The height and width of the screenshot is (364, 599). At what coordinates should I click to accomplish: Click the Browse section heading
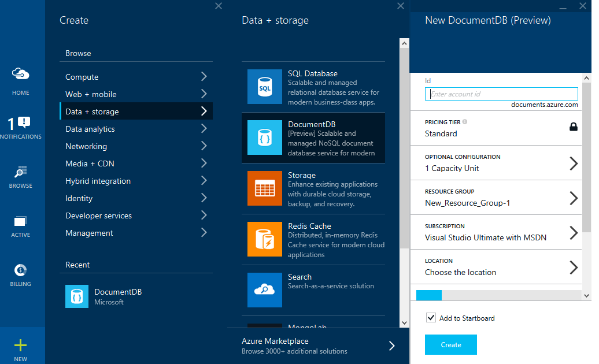[78, 53]
